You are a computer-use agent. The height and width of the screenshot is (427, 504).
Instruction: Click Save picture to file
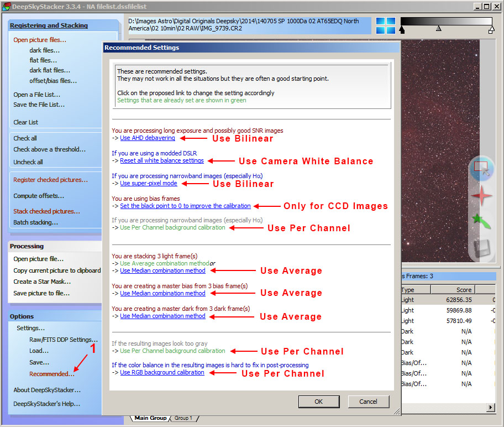point(41,293)
